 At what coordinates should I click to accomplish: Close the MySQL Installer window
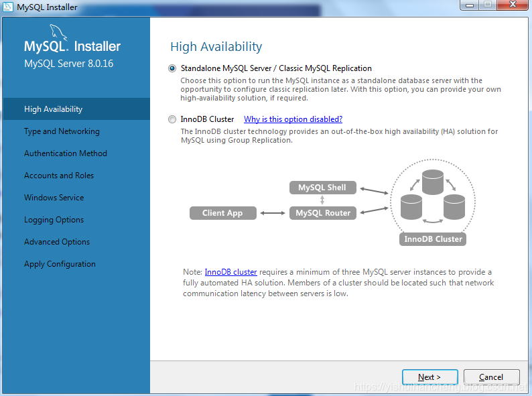pyautogui.click(x=513, y=5)
